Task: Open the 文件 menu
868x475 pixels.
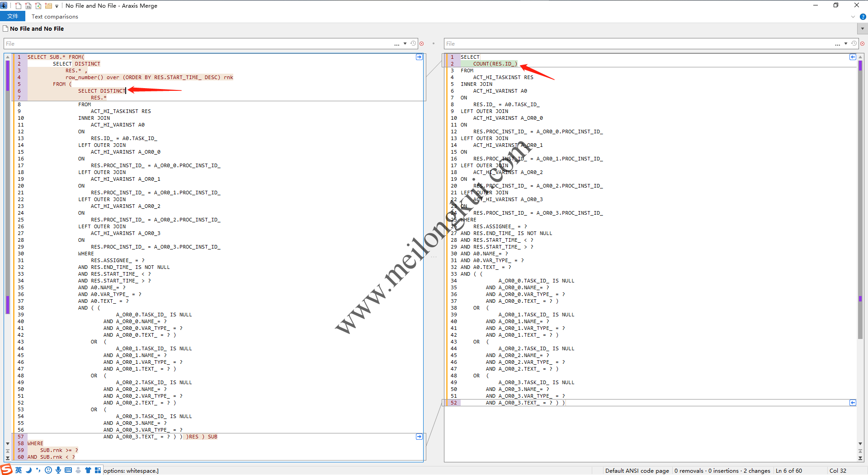Action: pos(13,16)
